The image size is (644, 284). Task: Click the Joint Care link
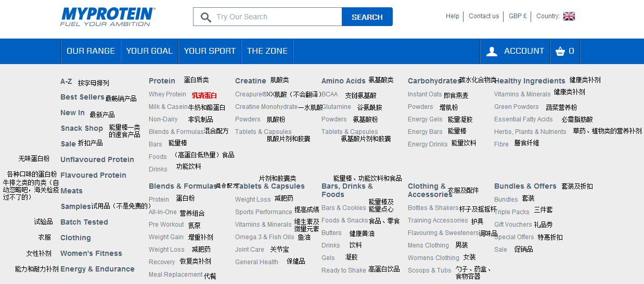[x=250, y=250]
